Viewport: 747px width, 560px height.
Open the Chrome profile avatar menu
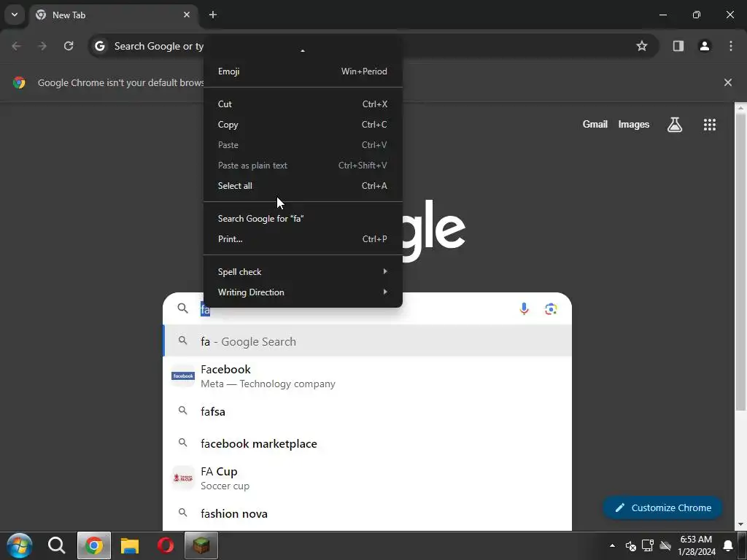705,46
